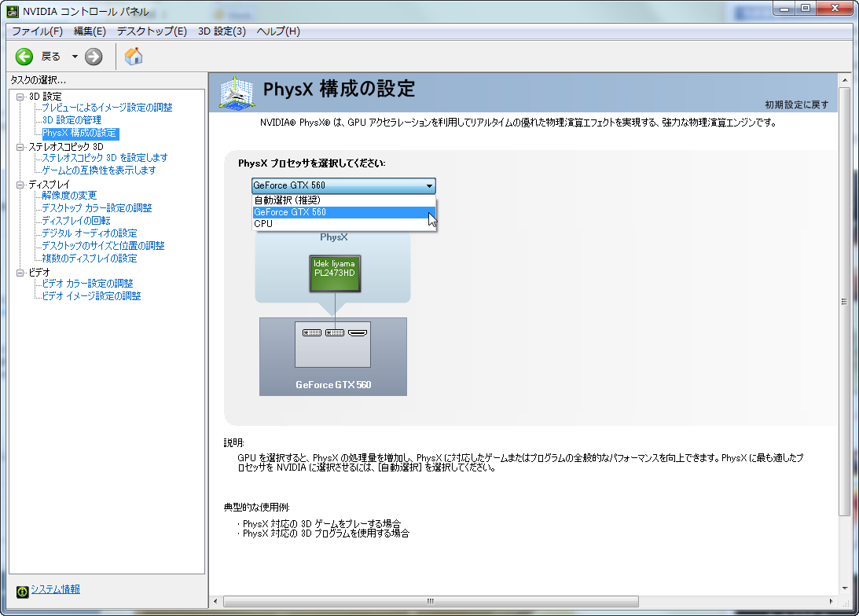Open ゲームとの互換性を表示します
The image size is (859, 616).
[99, 170]
